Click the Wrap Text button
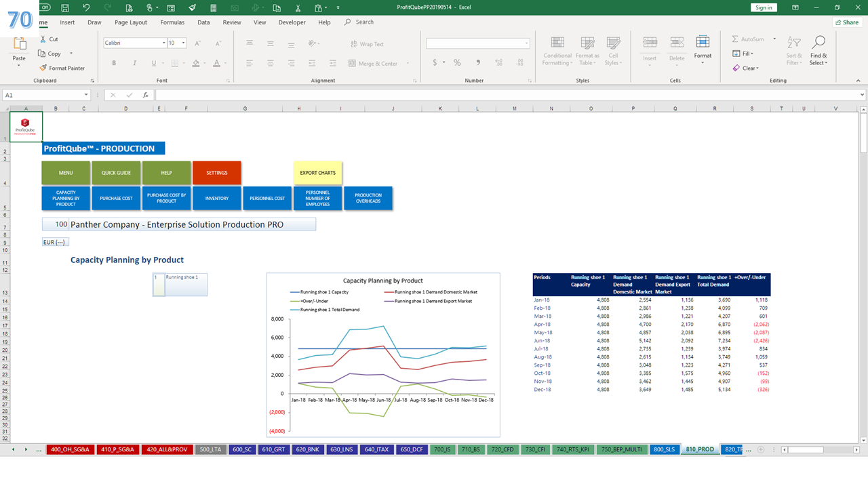Viewport: 868px width, 488px height. (366, 44)
